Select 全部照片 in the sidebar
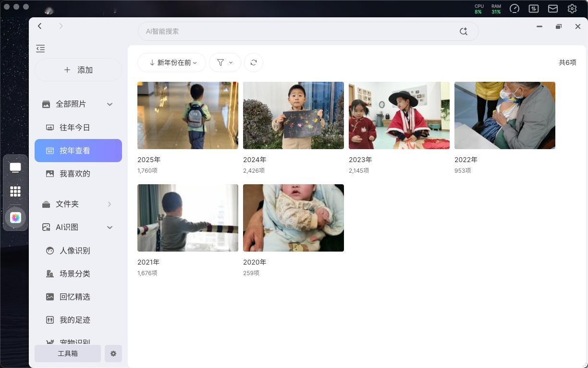The image size is (588, 368). click(71, 104)
